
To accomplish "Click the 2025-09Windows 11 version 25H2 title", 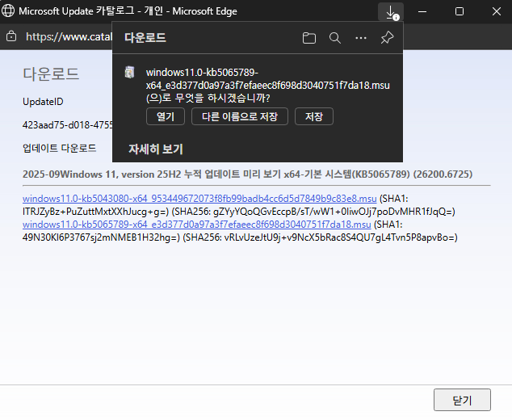I will coord(247,174).
